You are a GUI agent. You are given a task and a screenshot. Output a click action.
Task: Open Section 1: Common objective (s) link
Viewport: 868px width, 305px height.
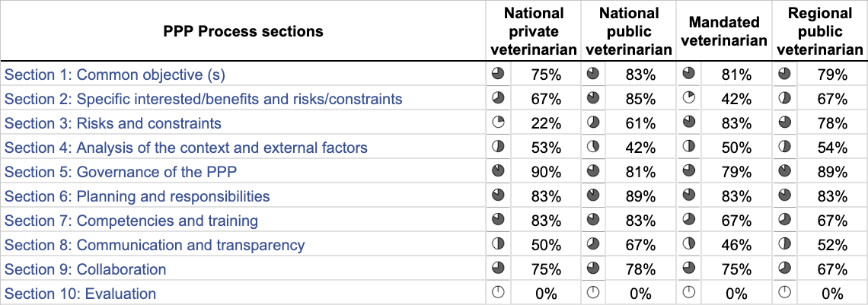tap(115, 75)
